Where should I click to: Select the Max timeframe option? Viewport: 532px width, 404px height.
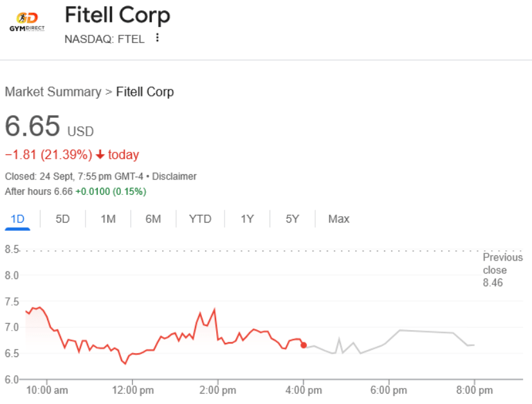[338, 219]
